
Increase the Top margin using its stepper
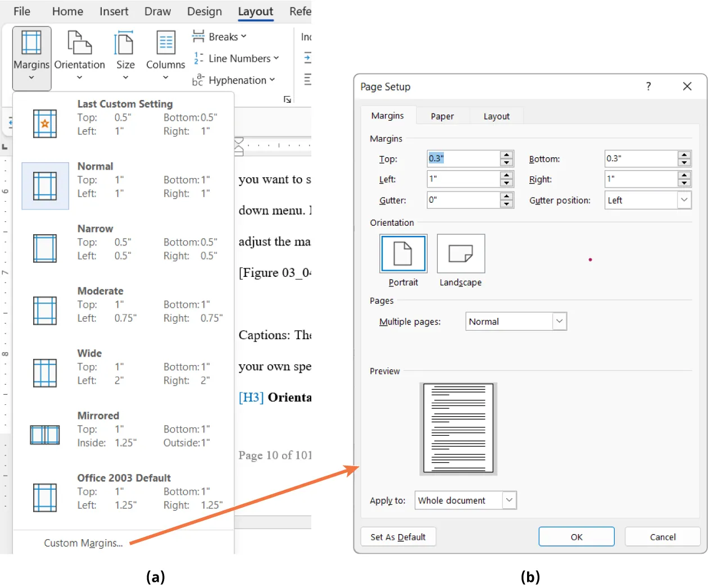pyautogui.click(x=506, y=155)
